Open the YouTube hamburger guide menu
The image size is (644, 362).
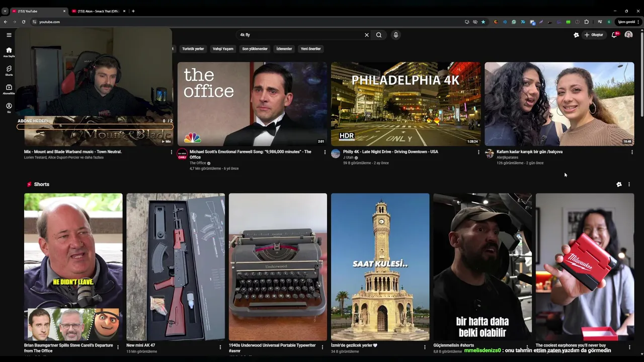click(x=9, y=35)
